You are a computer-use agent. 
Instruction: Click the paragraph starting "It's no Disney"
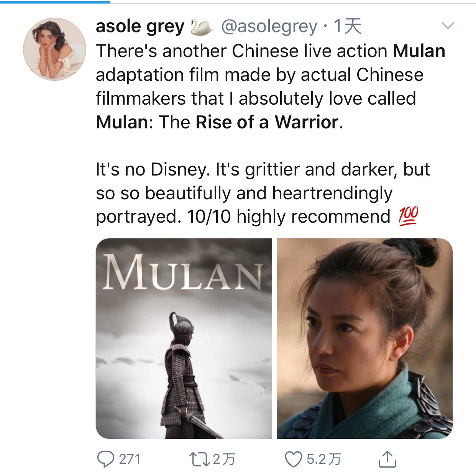[263, 193]
